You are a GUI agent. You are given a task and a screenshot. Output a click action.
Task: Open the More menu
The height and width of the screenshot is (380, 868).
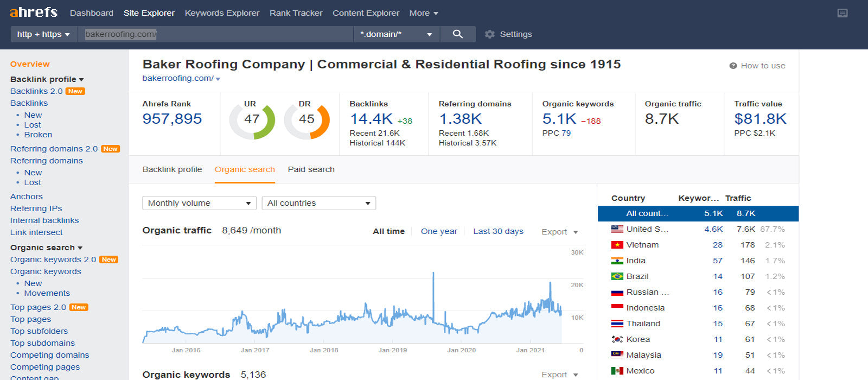(424, 13)
